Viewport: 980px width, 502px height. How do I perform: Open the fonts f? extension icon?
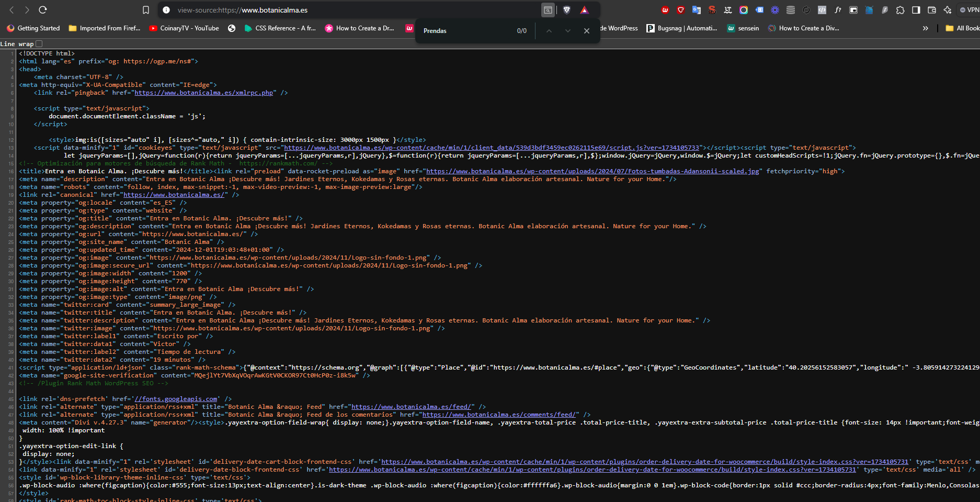coord(838,10)
